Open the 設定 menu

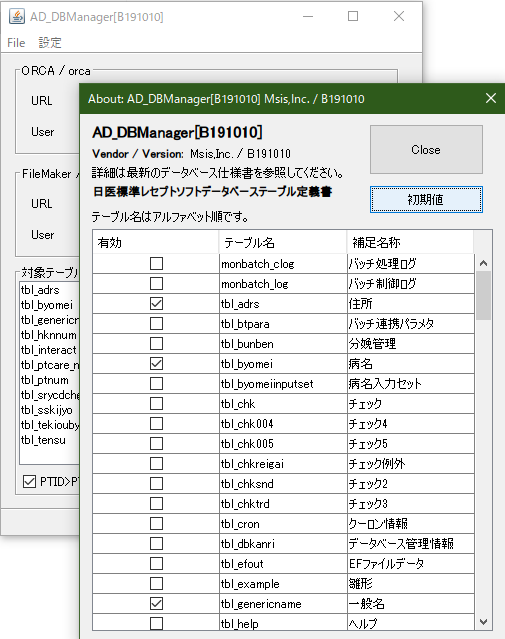coord(50,43)
